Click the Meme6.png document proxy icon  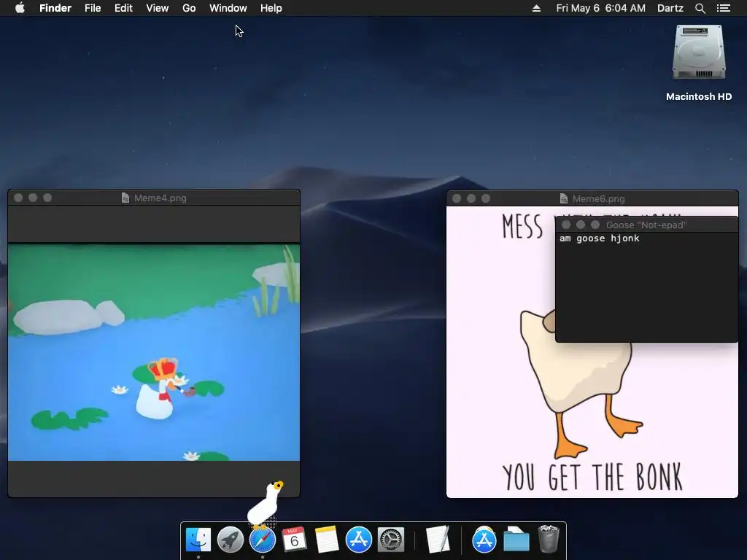pyautogui.click(x=564, y=198)
